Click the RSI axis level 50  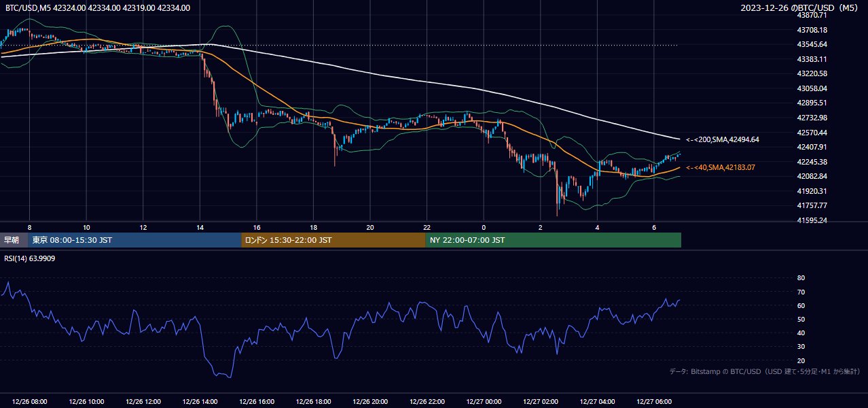pos(801,319)
